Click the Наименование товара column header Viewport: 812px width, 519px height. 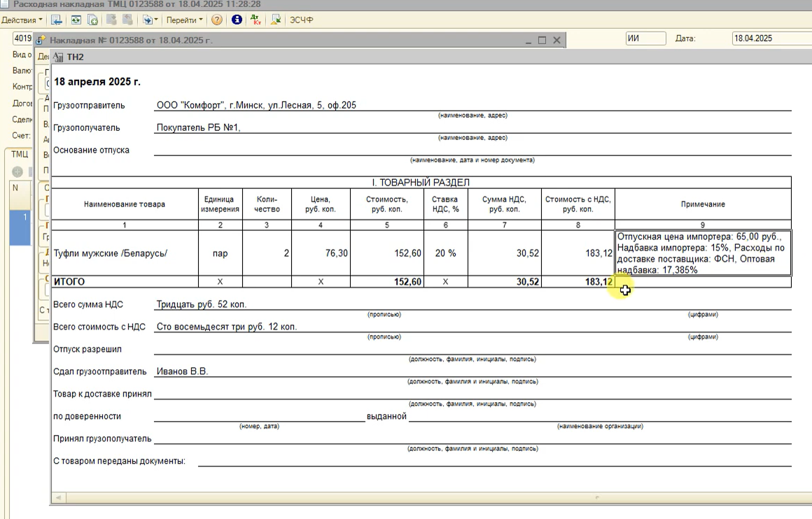125,204
